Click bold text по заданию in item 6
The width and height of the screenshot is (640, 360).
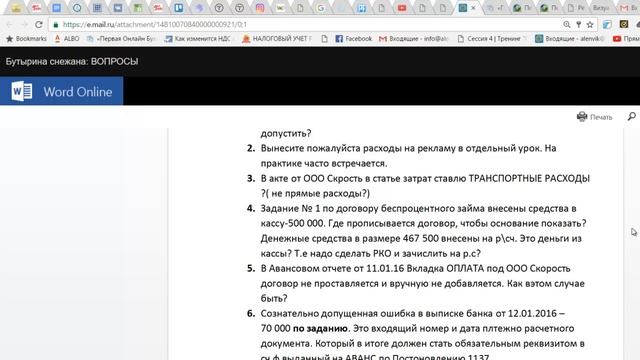tap(320, 329)
